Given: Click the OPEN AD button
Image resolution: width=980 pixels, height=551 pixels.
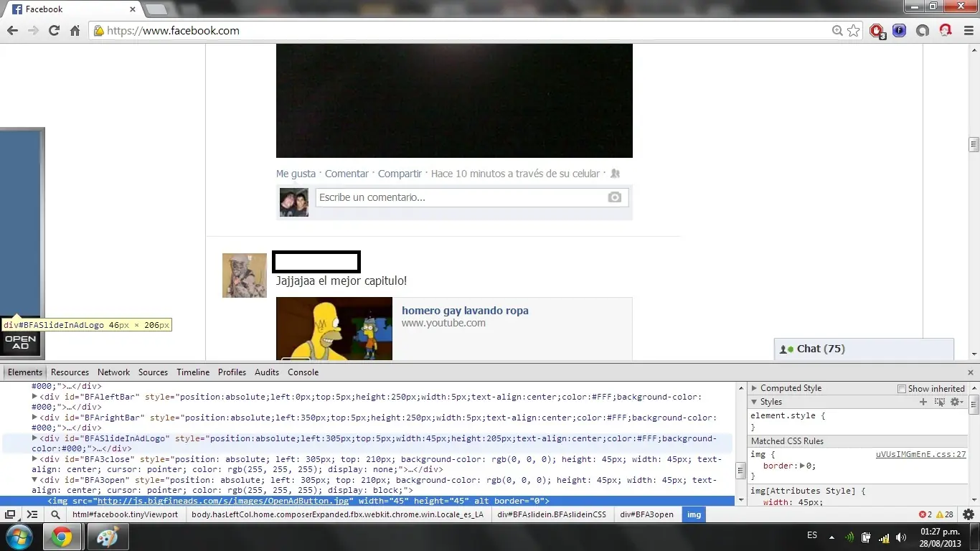Looking at the screenshot, I should pyautogui.click(x=20, y=343).
